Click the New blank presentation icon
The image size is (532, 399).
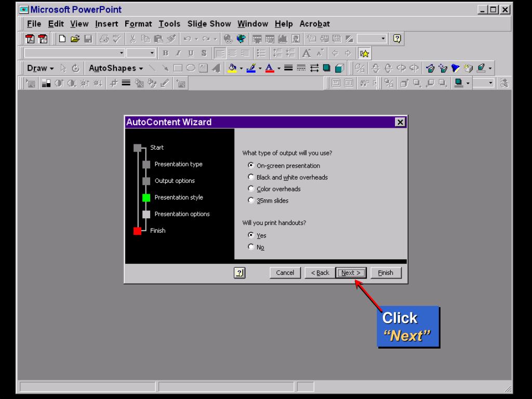click(x=62, y=38)
